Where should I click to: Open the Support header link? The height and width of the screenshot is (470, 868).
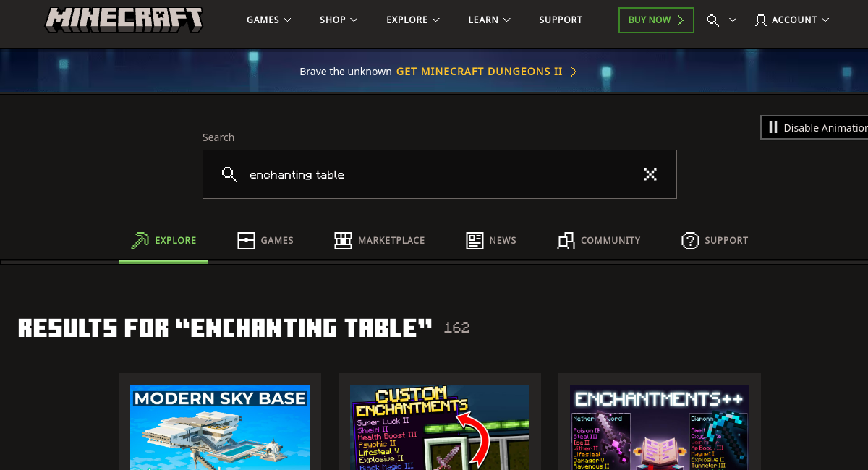pos(561,20)
